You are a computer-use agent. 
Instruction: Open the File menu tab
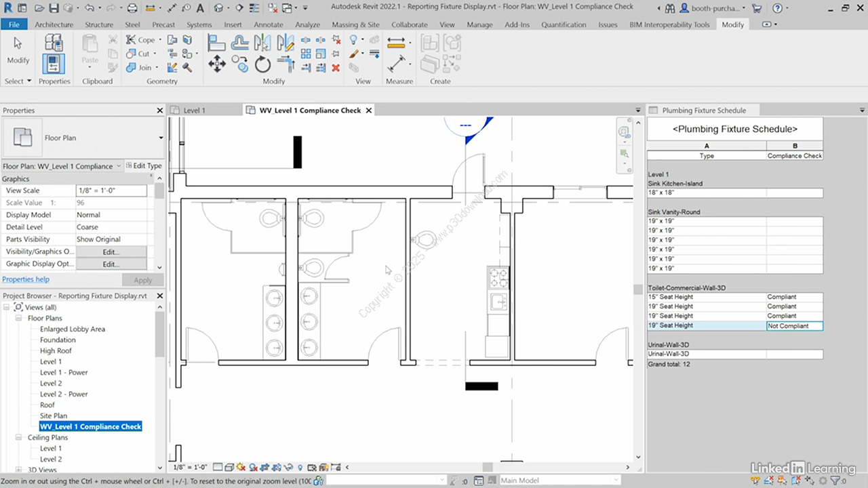click(x=14, y=24)
